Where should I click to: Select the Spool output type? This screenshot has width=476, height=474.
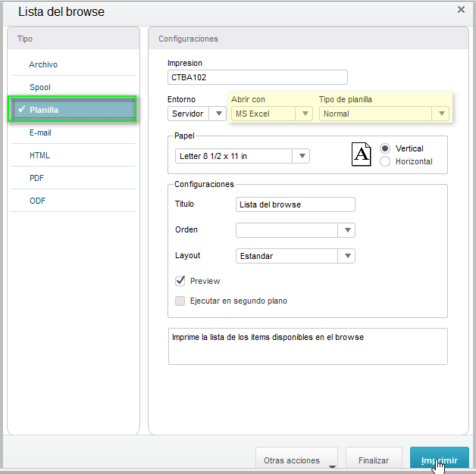click(74, 87)
